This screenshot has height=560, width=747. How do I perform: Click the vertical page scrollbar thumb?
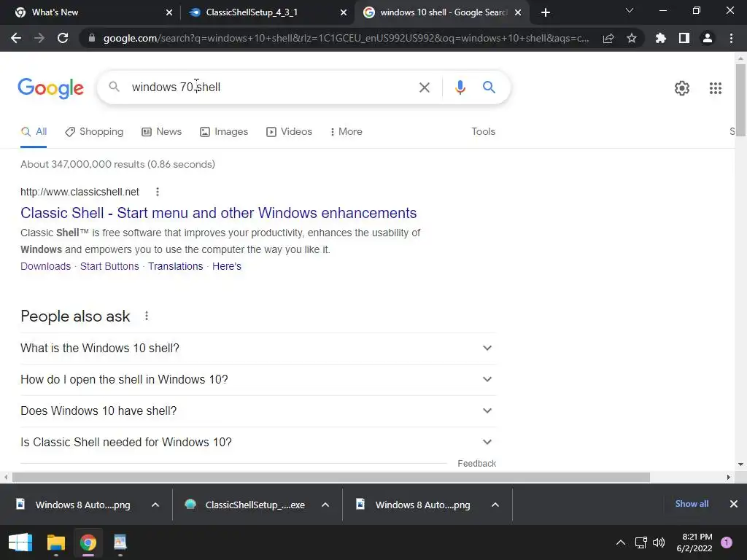point(740,100)
